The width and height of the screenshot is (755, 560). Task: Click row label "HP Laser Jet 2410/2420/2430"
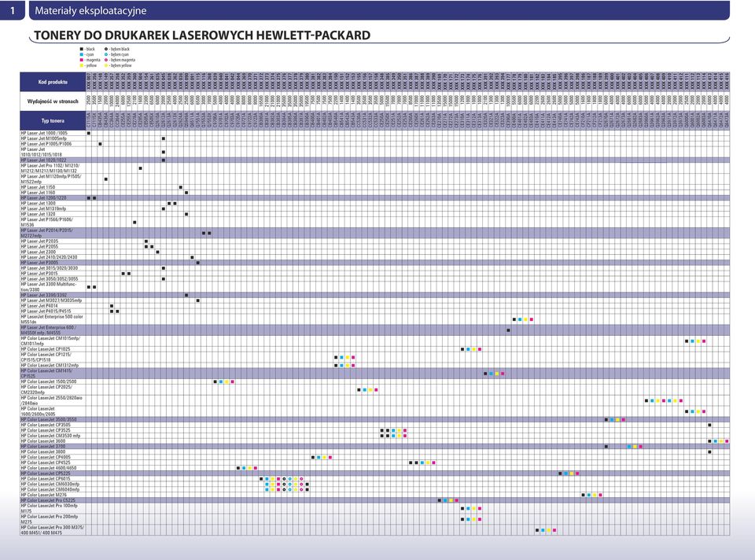point(49,257)
